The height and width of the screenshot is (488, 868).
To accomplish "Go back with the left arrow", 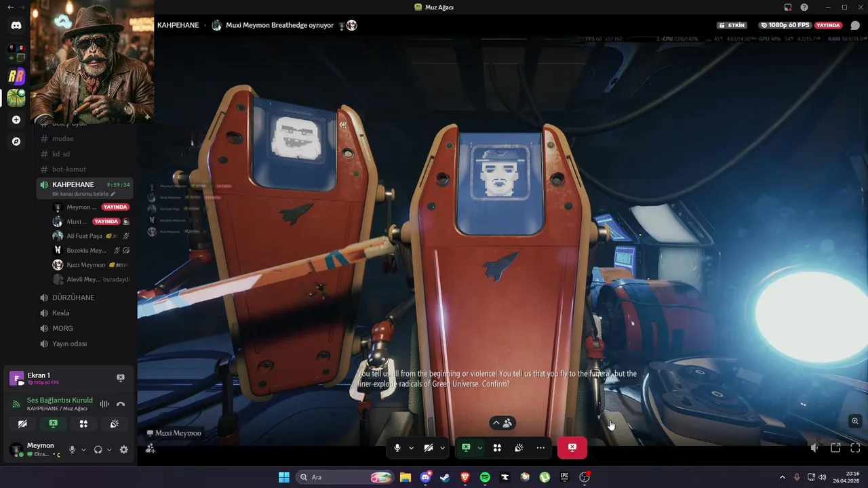I will tap(10, 7).
